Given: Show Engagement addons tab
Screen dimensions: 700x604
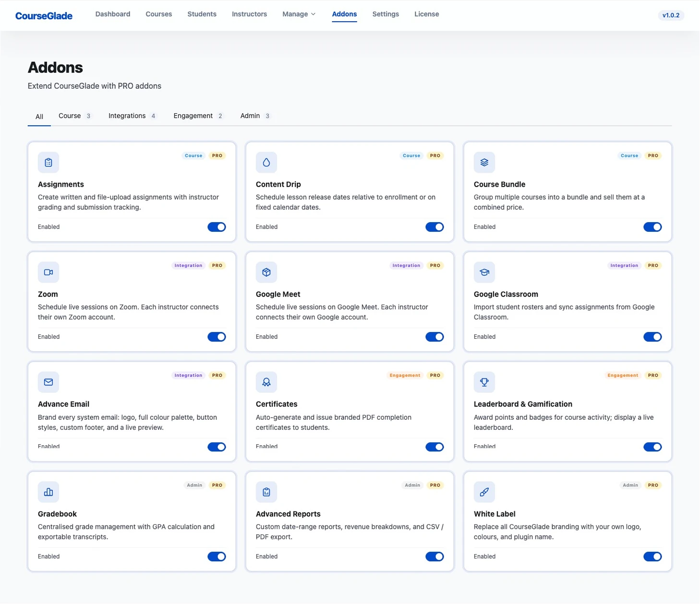Looking at the screenshot, I should [198, 116].
